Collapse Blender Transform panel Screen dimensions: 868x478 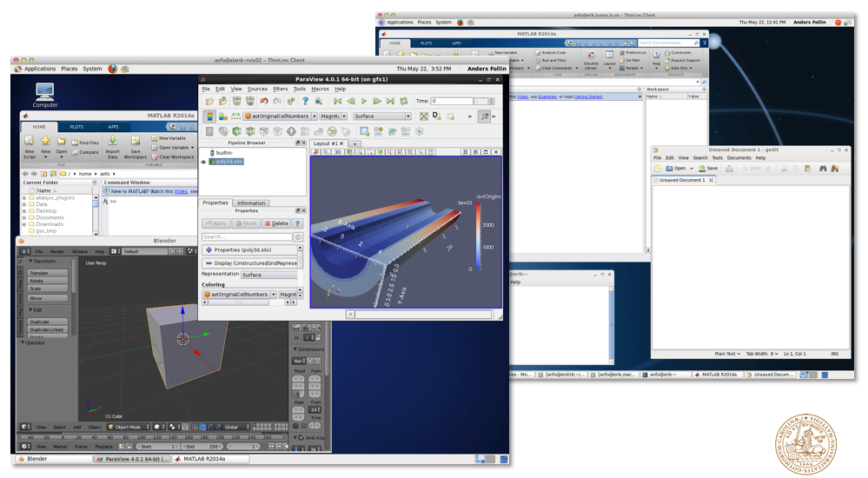tap(30, 261)
